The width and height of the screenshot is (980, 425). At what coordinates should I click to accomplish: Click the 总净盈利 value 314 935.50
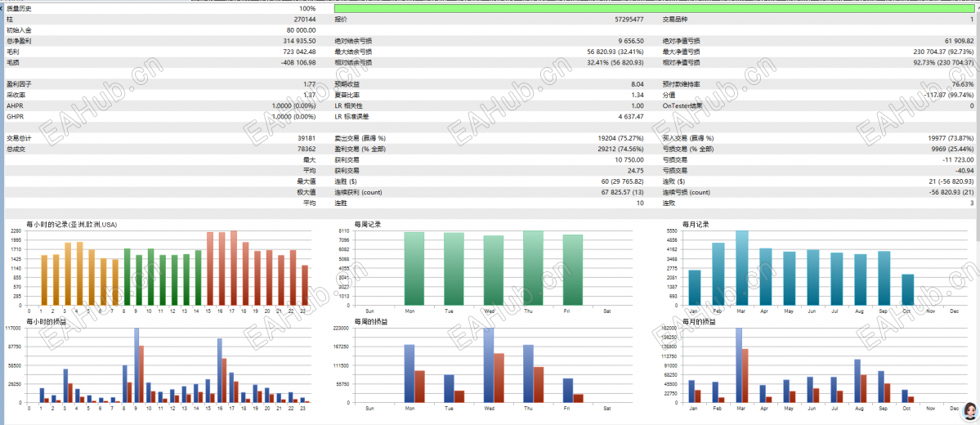[299, 41]
